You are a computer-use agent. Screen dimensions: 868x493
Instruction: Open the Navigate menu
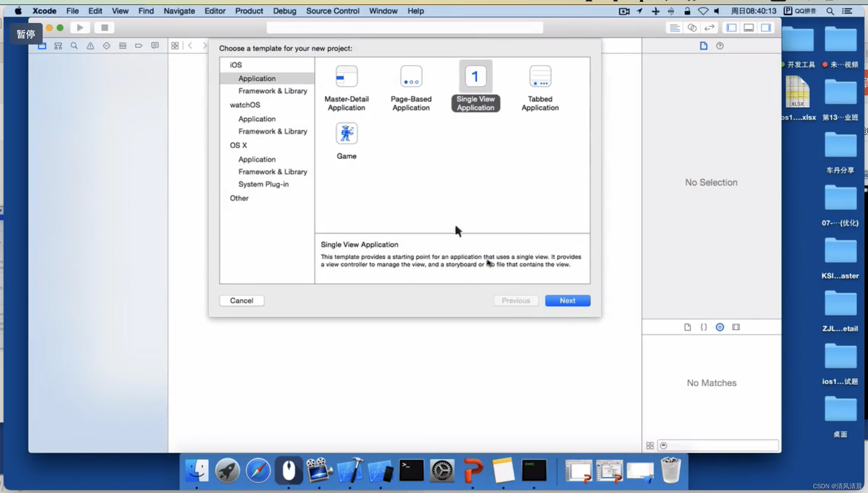click(x=179, y=11)
